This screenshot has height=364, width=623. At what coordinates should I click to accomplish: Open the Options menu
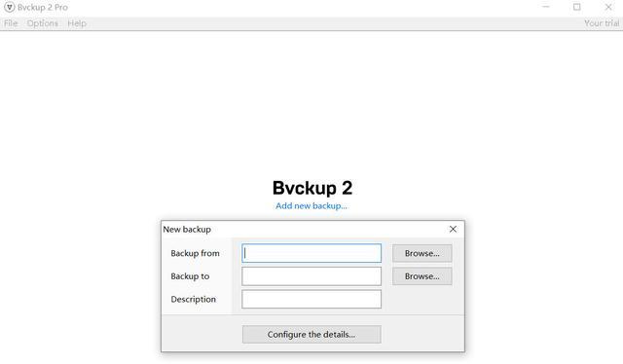(x=43, y=23)
